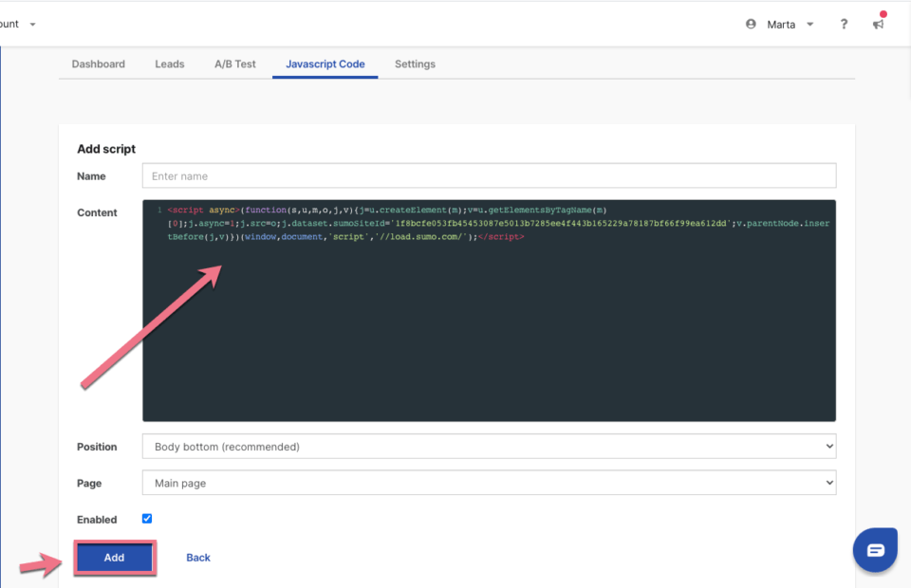Click the Enabled field label
This screenshot has width=911, height=588.
coord(97,520)
